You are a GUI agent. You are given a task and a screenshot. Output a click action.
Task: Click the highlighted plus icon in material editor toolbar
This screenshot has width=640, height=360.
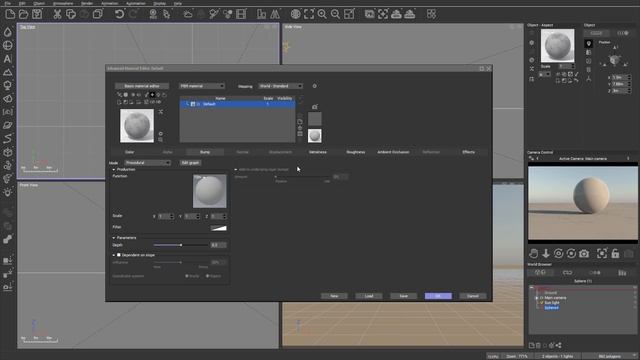(152, 95)
